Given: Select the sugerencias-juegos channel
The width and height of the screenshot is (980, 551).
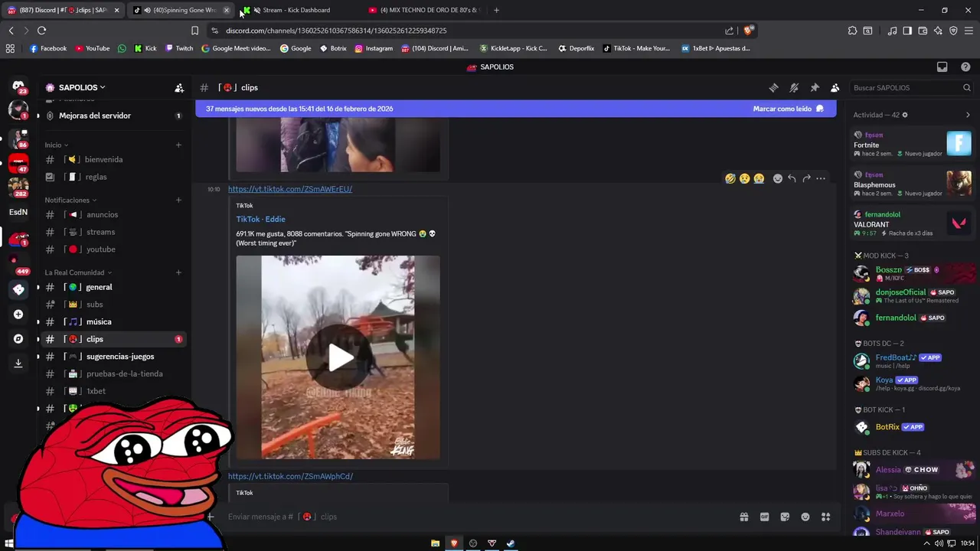Looking at the screenshot, I should [x=113, y=357].
